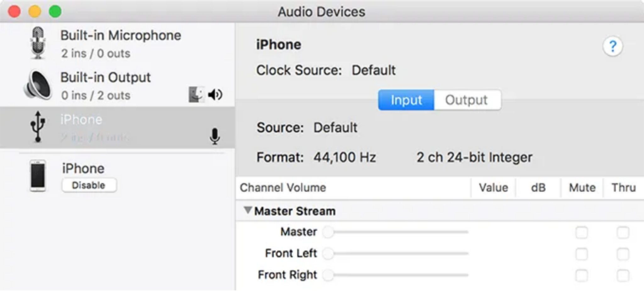Click the "2 ins / 0 outs" text

tap(96, 54)
